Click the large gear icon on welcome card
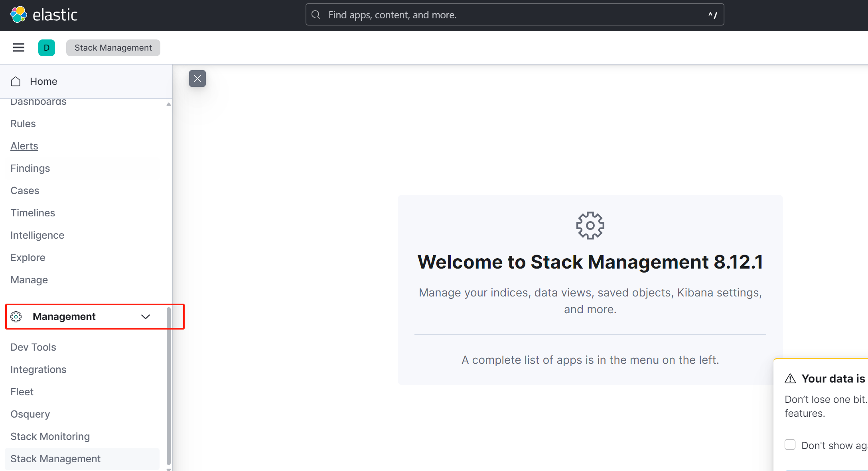 pos(590,226)
